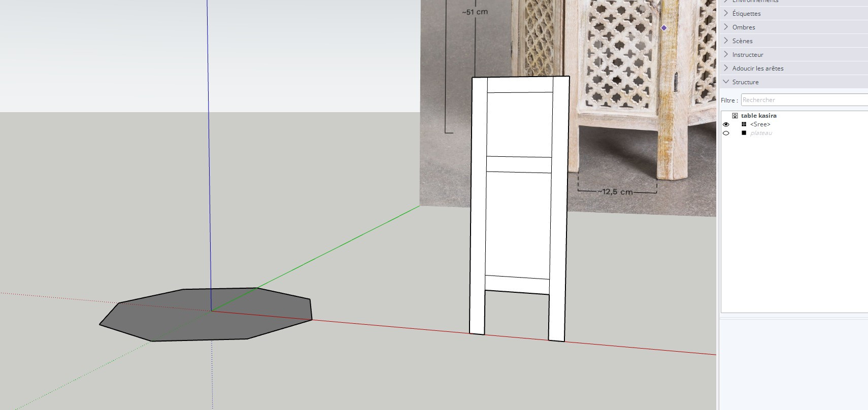Image resolution: width=868 pixels, height=410 pixels.
Task: Open the Scènes panel section
Action: (742, 41)
